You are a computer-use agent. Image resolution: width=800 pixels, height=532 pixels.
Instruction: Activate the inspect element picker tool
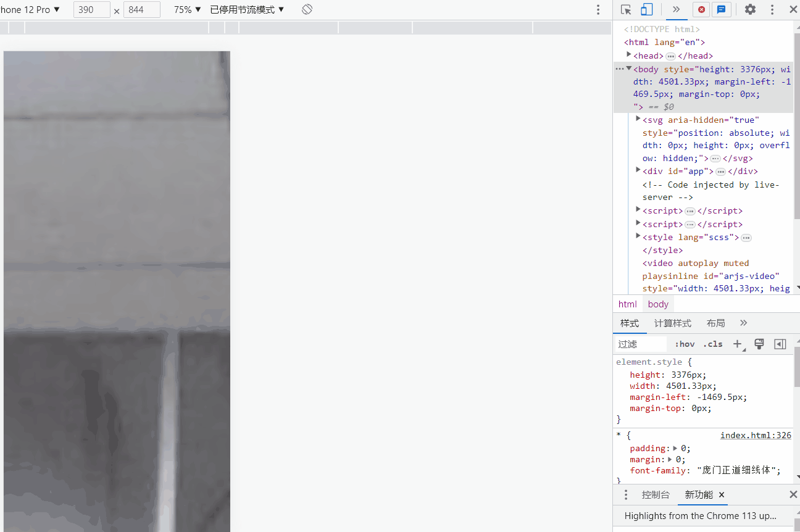click(x=626, y=10)
